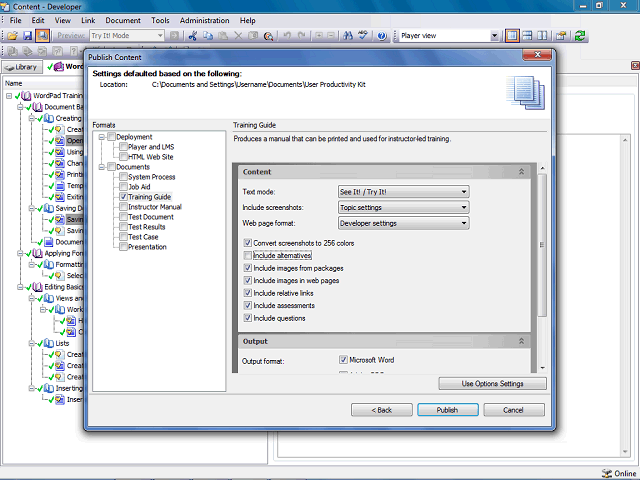
Task: Enable the Include alternatives checkbox
Action: coord(247,256)
